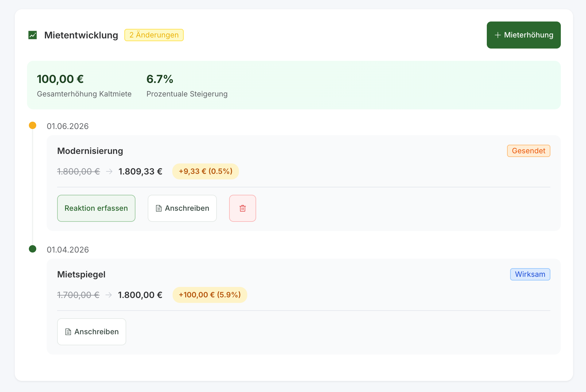Click the +9,33 € (0.5%) increase pill
This screenshot has height=392, width=586.
point(205,171)
